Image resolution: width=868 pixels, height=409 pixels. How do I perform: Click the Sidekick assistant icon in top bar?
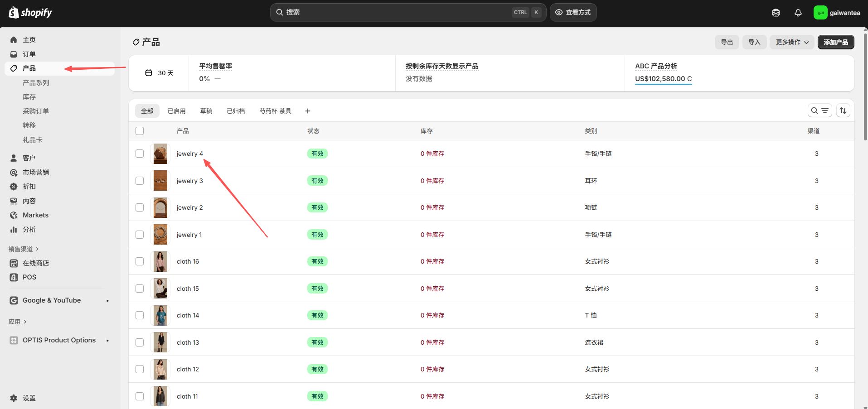coord(776,13)
